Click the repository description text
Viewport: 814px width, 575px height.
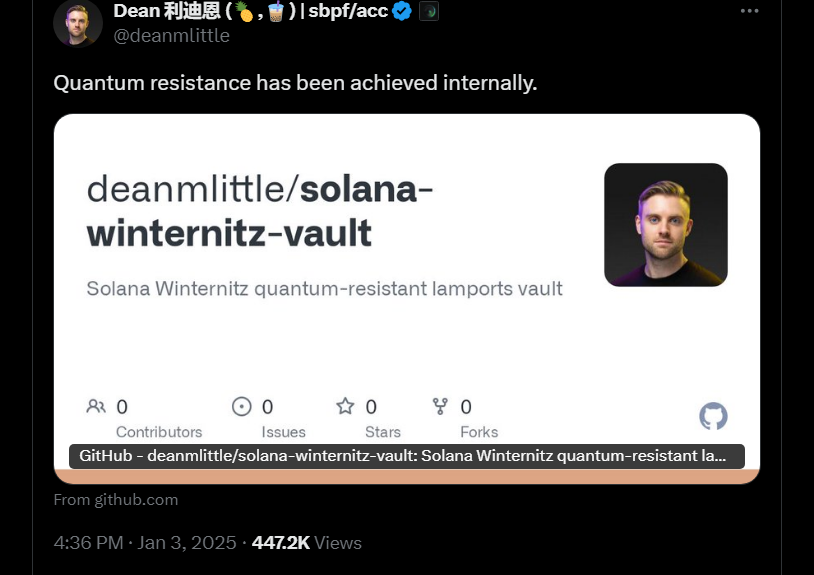click(x=324, y=289)
